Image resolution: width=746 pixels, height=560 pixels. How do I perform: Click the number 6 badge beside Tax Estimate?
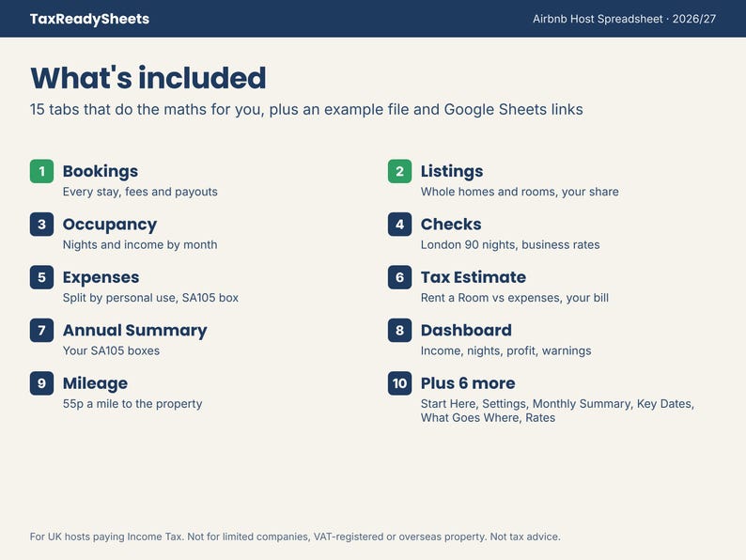(399, 277)
